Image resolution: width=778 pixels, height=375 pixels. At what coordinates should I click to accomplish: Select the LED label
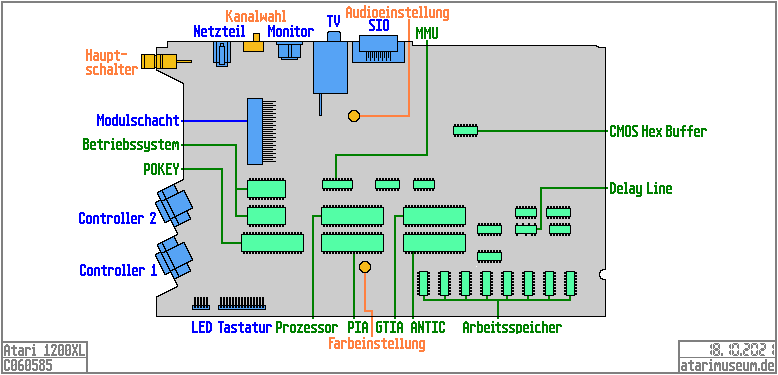point(202,327)
